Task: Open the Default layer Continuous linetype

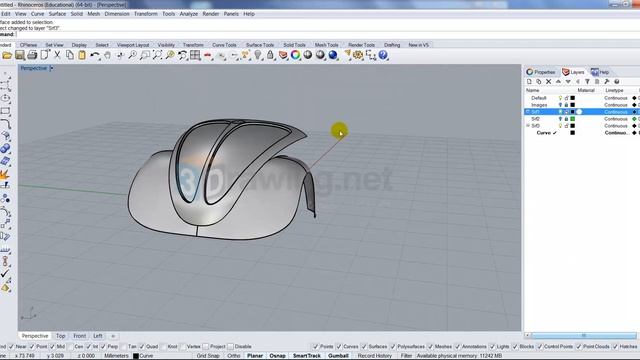Action: (x=616, y=98)
